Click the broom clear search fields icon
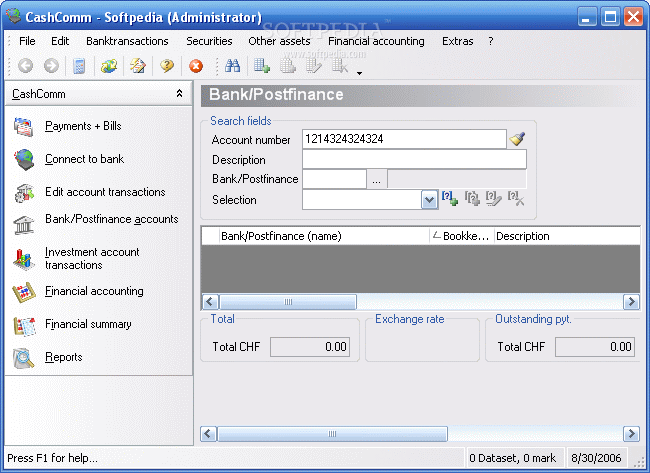 click(x=517, y=139)
